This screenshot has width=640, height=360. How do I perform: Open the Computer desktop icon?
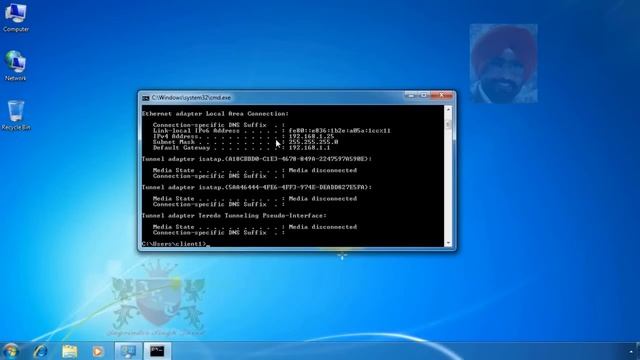pos(16,17)
